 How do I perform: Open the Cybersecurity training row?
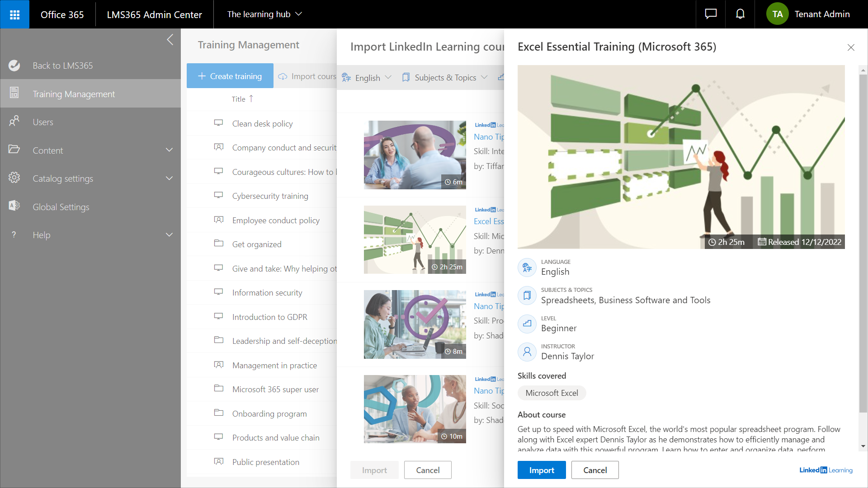pyautogui.click(x=262, y=196)
